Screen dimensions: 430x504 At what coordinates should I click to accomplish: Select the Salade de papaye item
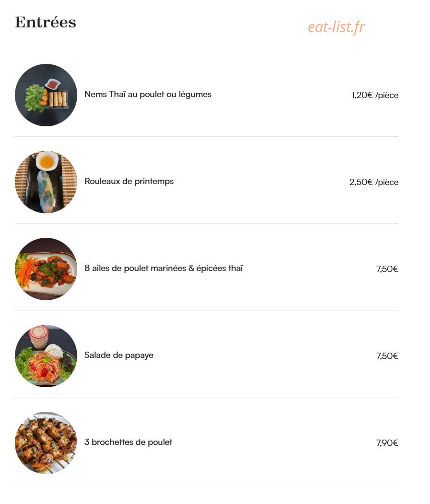click(119, 355)
